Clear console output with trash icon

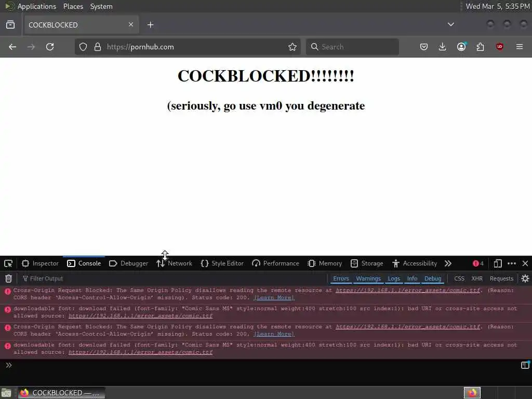(8, 278)
